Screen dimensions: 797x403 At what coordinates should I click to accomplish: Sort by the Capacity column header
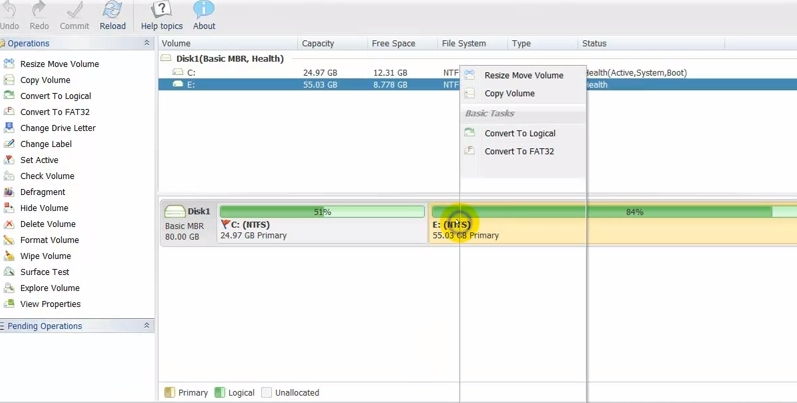click(x=332, y=43)
